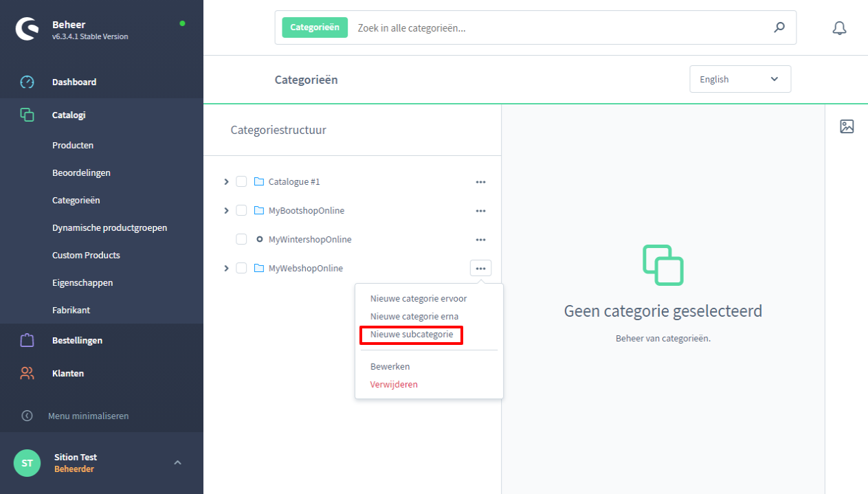Open the media image panel on the right
Viewport: 868px width, 494px height.
847,126
